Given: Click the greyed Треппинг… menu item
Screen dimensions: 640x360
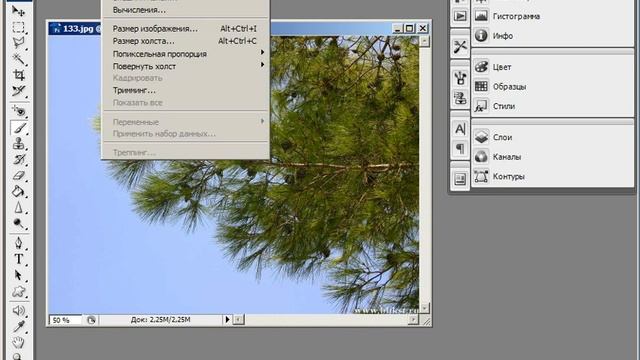Looking at the screenshot, I should (185, 153).
